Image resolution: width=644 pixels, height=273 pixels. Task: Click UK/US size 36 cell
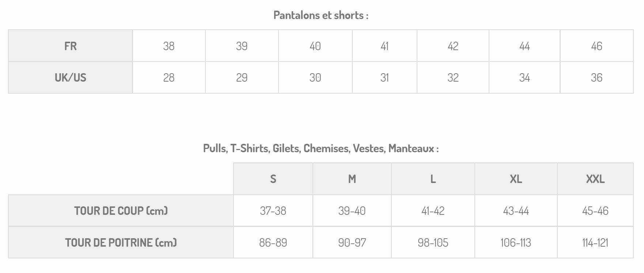point(597,78)
